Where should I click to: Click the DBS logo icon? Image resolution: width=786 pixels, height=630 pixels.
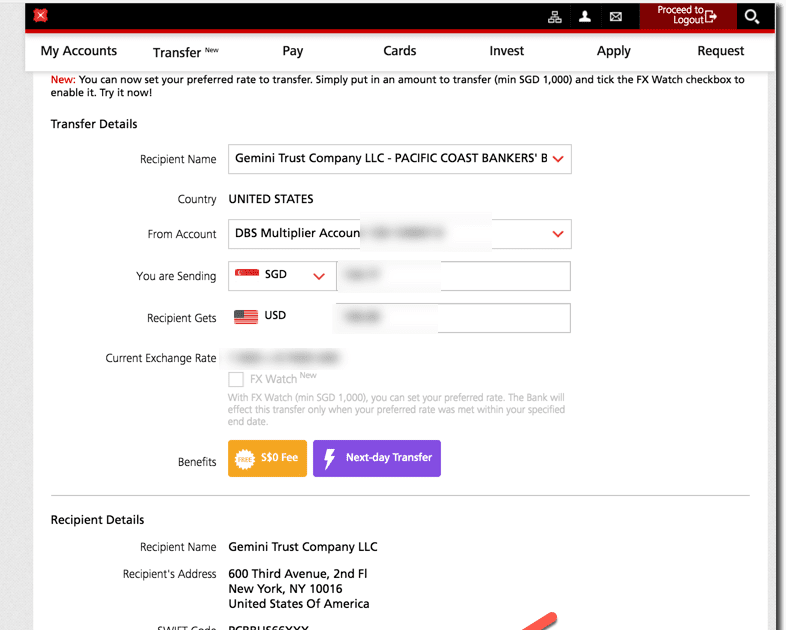coord(41,16)
